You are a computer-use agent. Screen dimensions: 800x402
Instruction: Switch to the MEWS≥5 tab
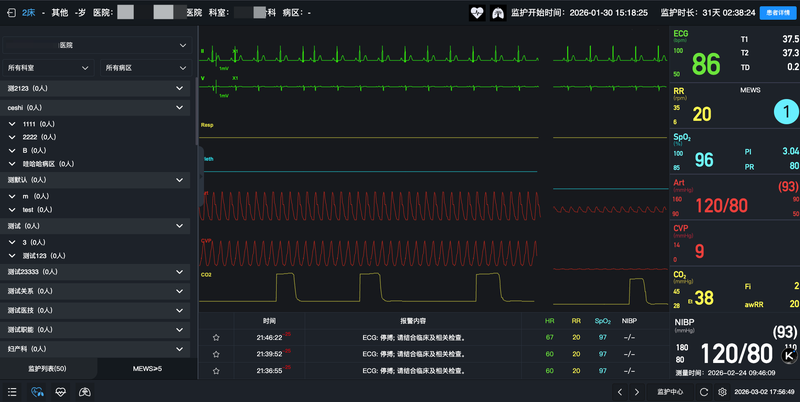146,369
